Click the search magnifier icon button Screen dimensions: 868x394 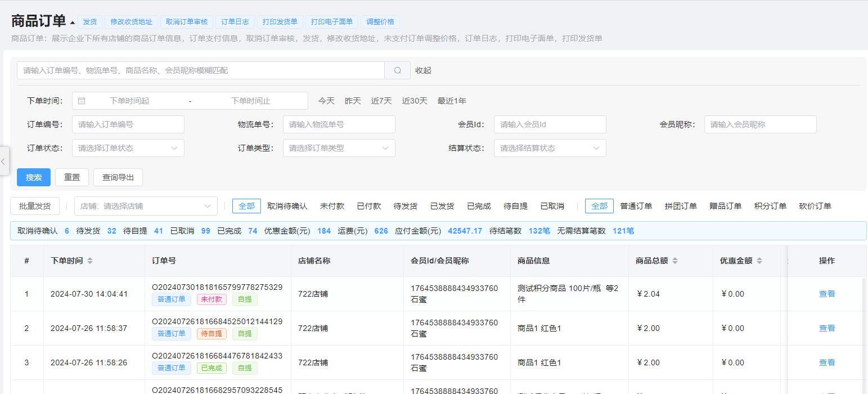[x=398, y=70]
